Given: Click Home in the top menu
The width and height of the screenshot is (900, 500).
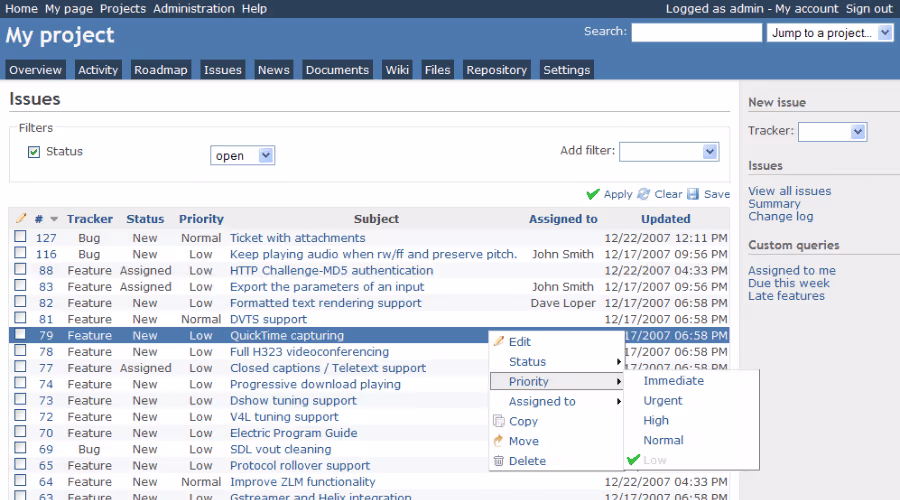Looking at the screenshot, I should [21, 9].
